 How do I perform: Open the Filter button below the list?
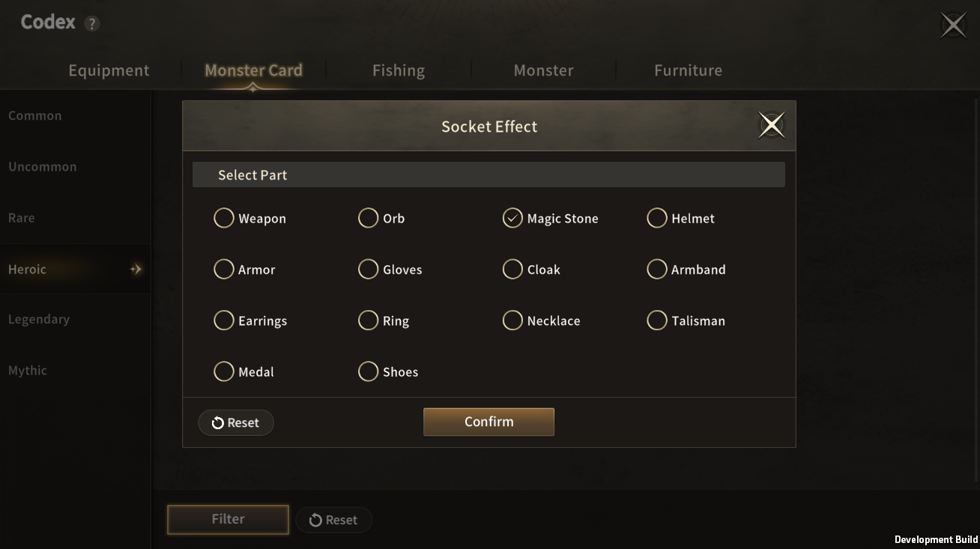point(228,519)
